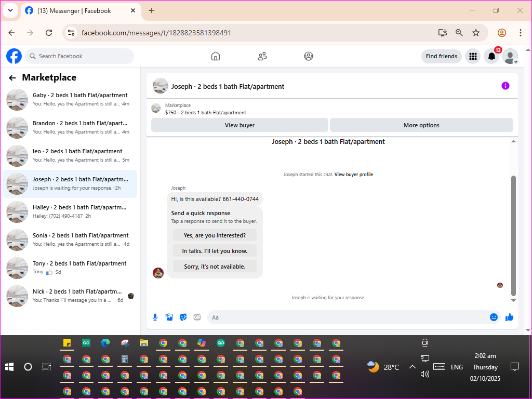Viewport: 532px width, 399px height.
Task: Click the address bar URL
Action: coord(156,33)
